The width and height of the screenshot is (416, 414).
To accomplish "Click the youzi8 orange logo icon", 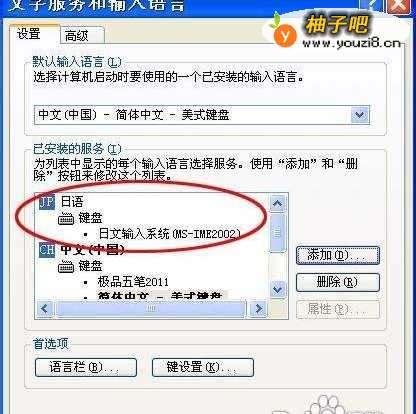I will tap(284, 33).
